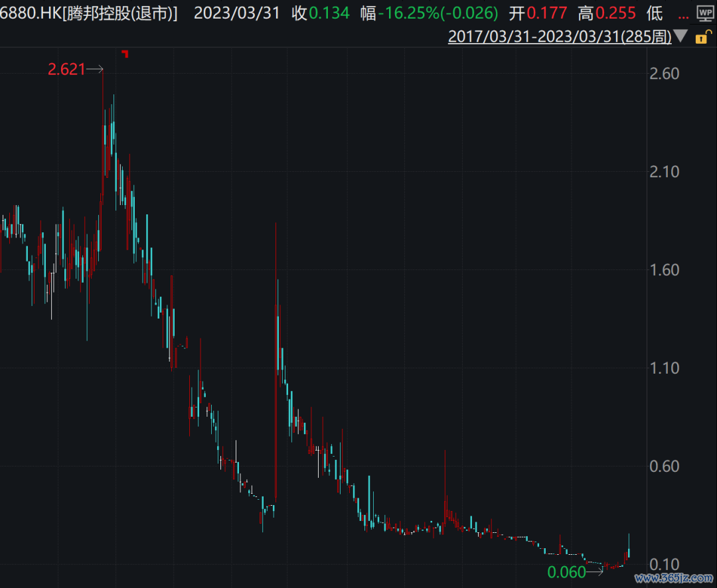Click the arrow next to 0.060

point(596,571)
